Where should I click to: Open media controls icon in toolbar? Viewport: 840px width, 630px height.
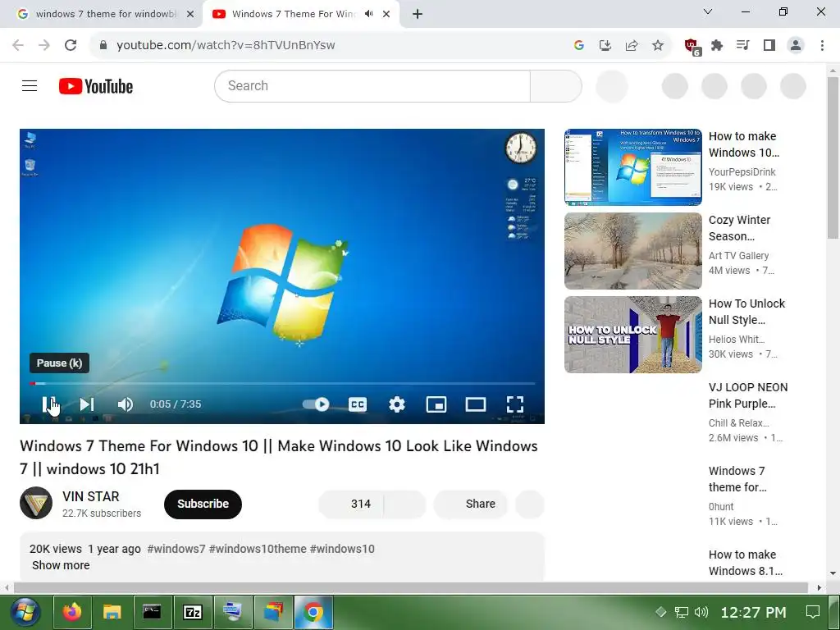pos(743,46)
